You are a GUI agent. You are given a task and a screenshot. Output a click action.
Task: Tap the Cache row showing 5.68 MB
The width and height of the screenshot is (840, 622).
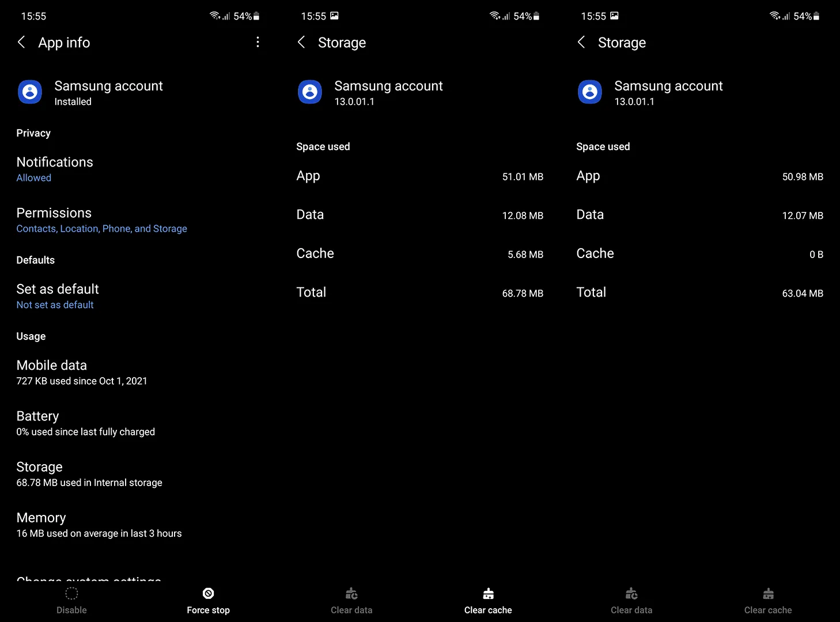point(420,253)
